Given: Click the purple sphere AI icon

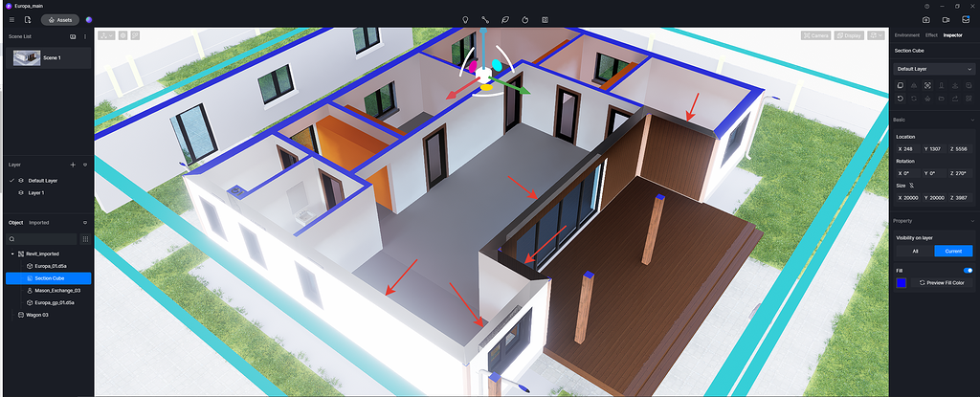Looking at the screenshot, I should (x=89, y=20).
